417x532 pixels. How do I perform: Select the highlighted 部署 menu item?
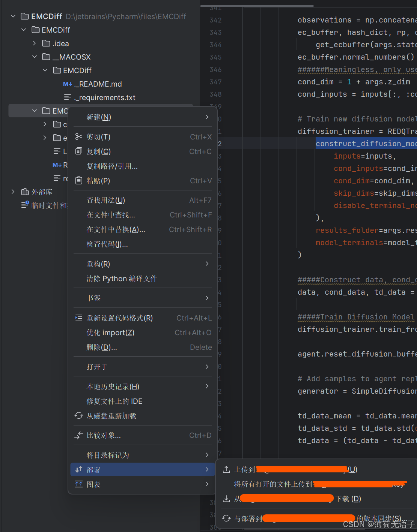point(143,469)
